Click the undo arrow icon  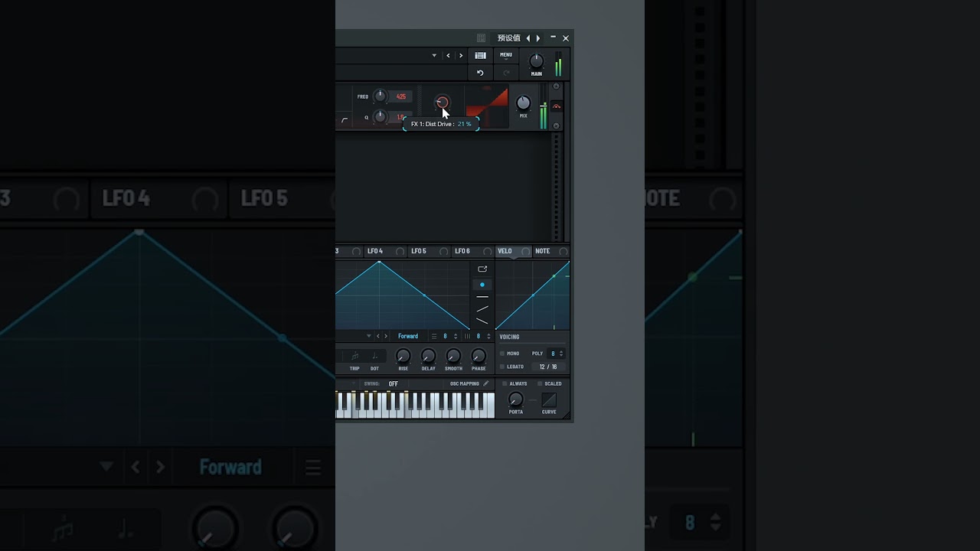(480, 73)
